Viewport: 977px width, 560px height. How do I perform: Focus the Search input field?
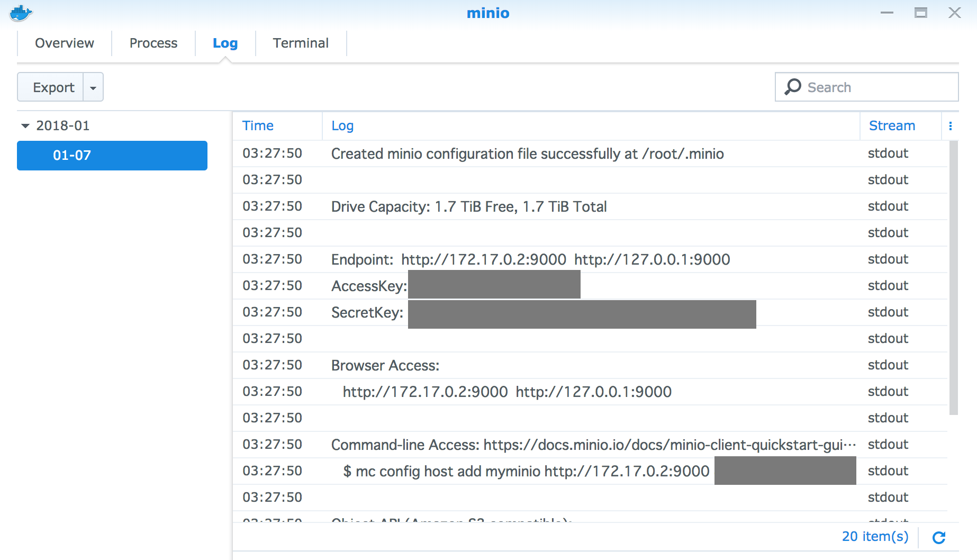point(867,87)
